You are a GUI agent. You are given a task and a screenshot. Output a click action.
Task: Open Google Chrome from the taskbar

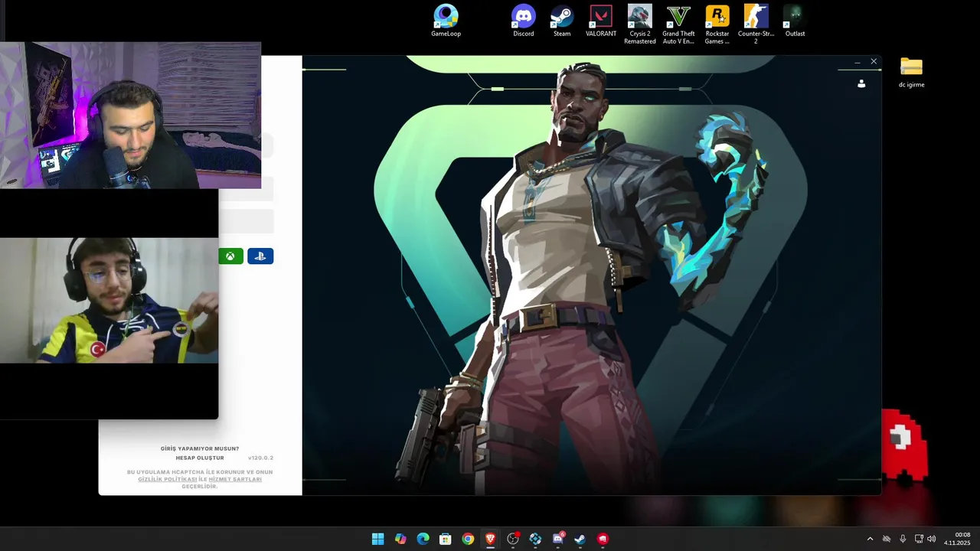(468, 539)
